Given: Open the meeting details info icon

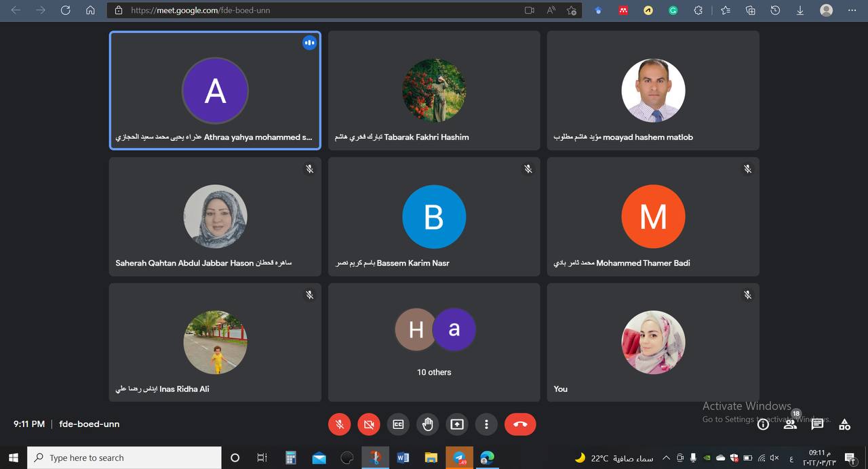Looking at the screenshot, I should (763, 424).
